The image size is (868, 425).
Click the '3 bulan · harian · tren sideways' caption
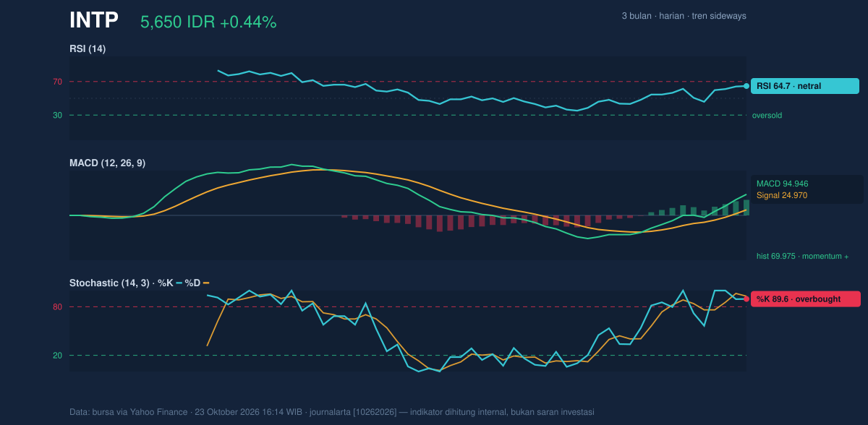point(684,16)
